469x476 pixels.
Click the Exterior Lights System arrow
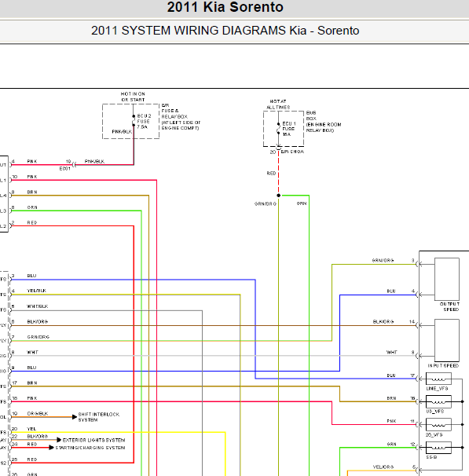tap(59, 440)
